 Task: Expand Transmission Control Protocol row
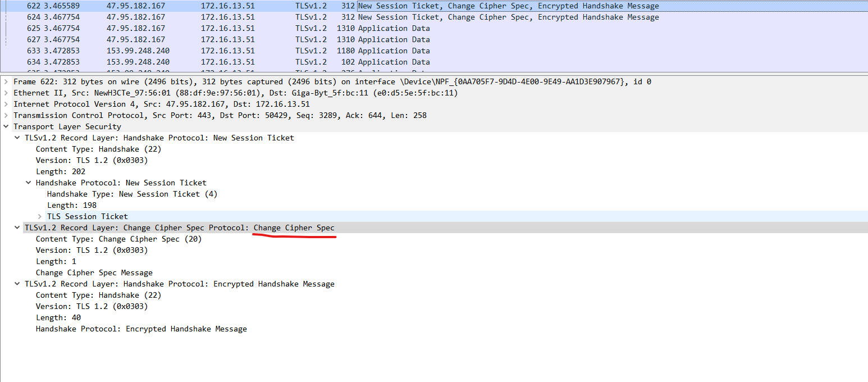pyautogui.click(x=6, y=115)
